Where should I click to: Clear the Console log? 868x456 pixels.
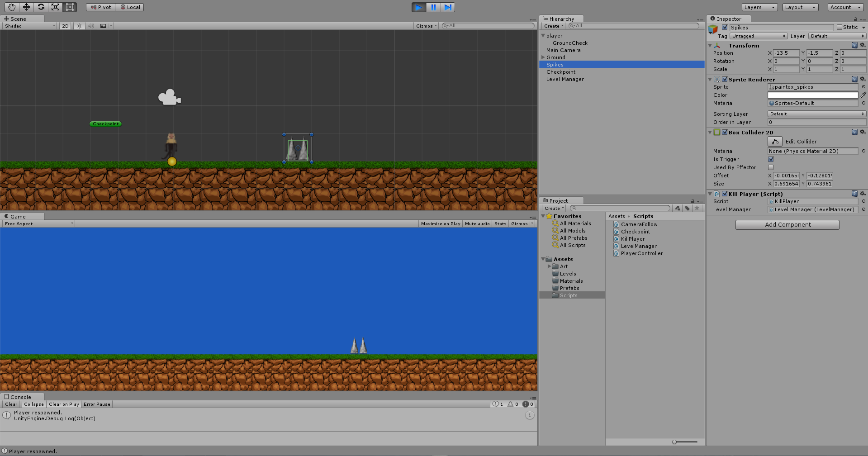(x=11, y=404)
